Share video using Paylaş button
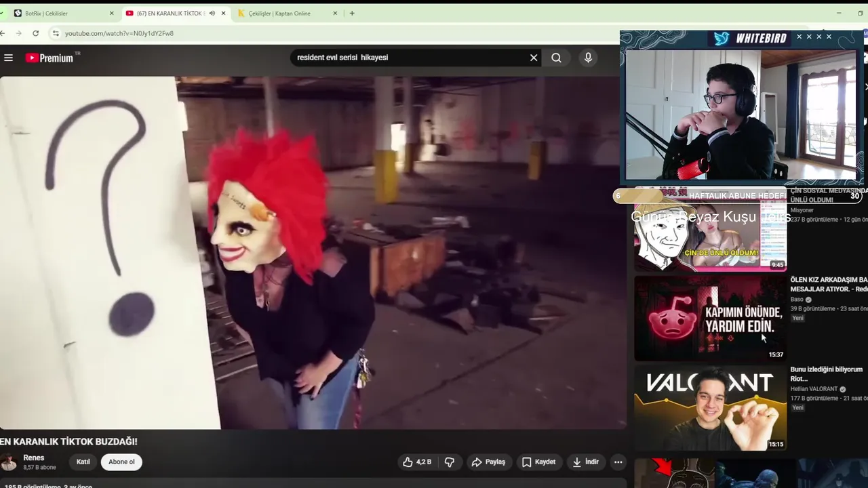 point(488,462)
